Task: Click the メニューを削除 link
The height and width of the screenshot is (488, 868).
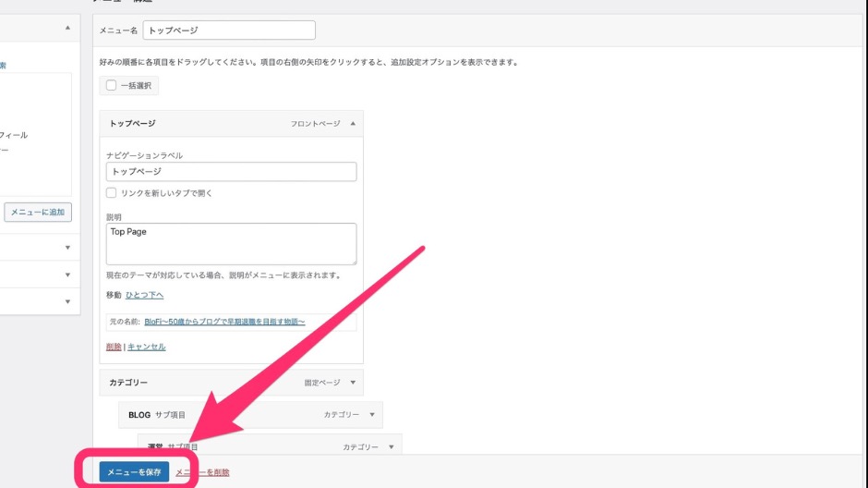Action: pos(203,472)
